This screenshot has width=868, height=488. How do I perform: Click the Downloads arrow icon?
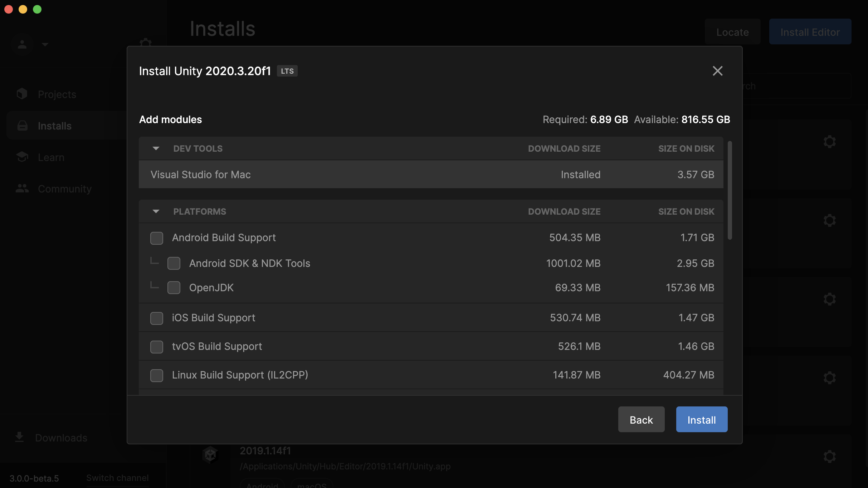[x=19, y=437]
